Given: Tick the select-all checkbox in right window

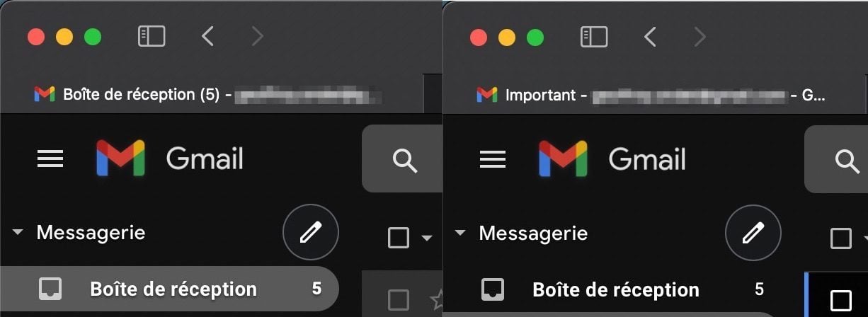Looking at the screenshot, I should [x=840, y=238].
